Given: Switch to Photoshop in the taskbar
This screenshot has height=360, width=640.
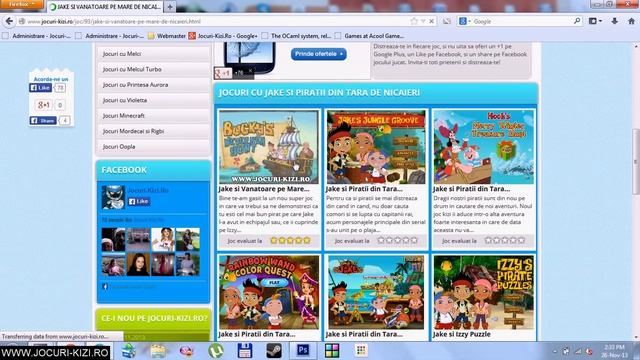Looking at the screenshot, I should pos(303,351).
